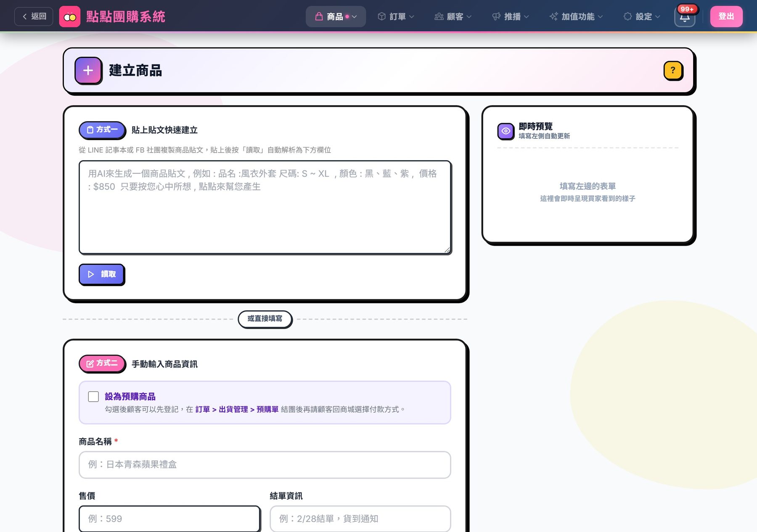Click the purple plus icon beside 建立商品

coord(88,70)
